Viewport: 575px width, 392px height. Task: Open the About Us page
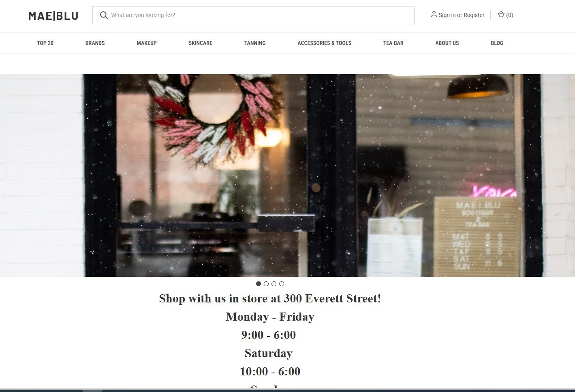[x=447, y=43]
